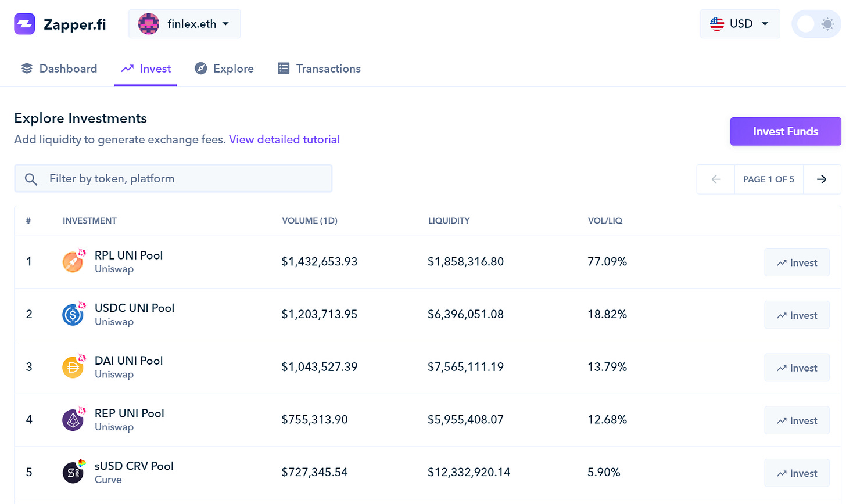Sort by VOLUME (1D) column header
Viewport: 846px width, 504px height.
[310, 221]
